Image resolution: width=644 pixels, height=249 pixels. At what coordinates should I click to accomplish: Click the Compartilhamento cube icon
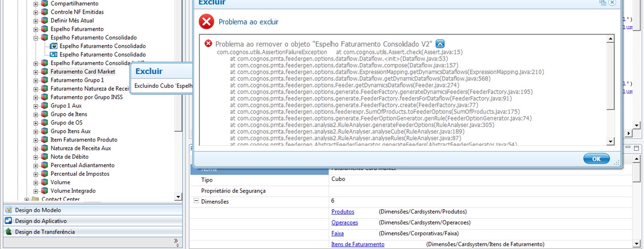coord(45,3)
